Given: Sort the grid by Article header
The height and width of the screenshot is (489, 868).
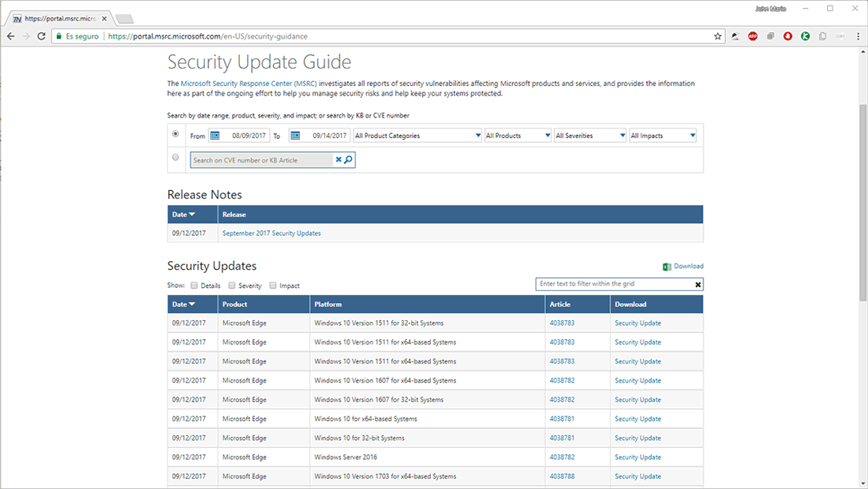Looking at the screenshot, I should point(578,304).
